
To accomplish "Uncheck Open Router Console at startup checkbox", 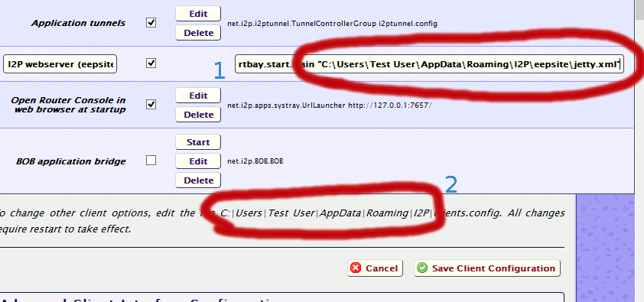I will pos(151,104).
